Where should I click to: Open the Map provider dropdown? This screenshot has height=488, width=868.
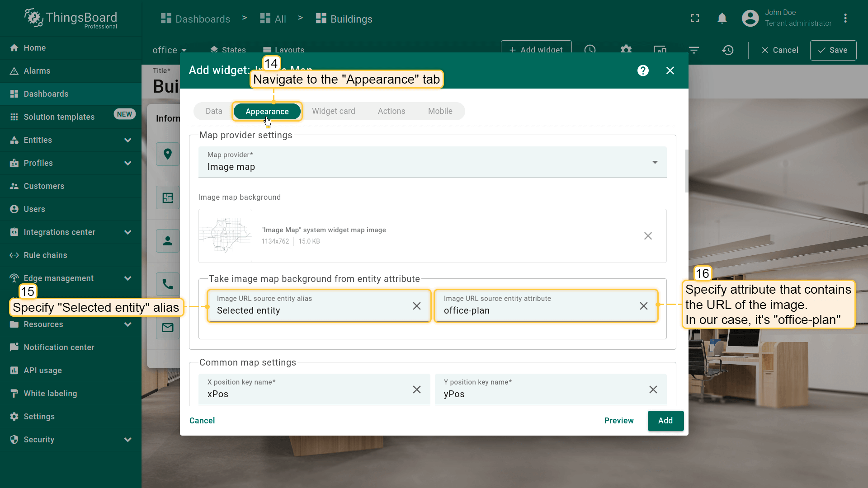pyautogui.click(x=654, y=162)
